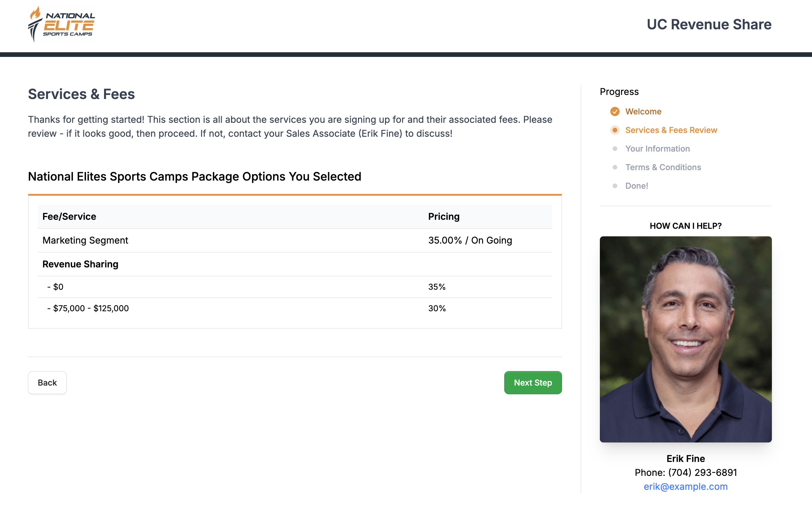Email Erik at erik@example.com link
The image size is (812, 511).
pyautogui.click(x=686, y=486)
